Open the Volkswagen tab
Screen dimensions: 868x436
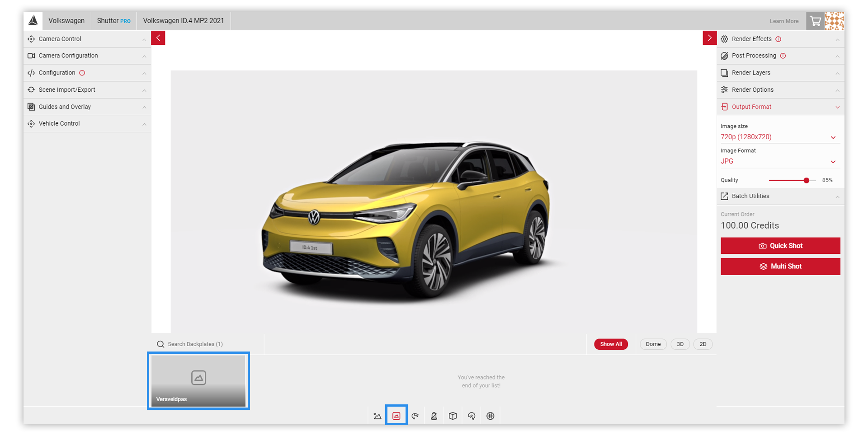click(x=66, y=21)
